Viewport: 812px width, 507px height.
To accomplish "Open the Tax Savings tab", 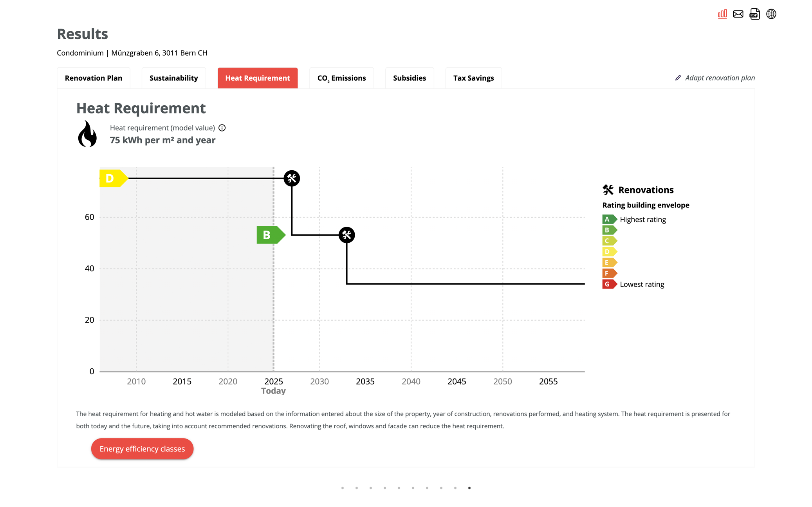I will [x=473, y=78].
